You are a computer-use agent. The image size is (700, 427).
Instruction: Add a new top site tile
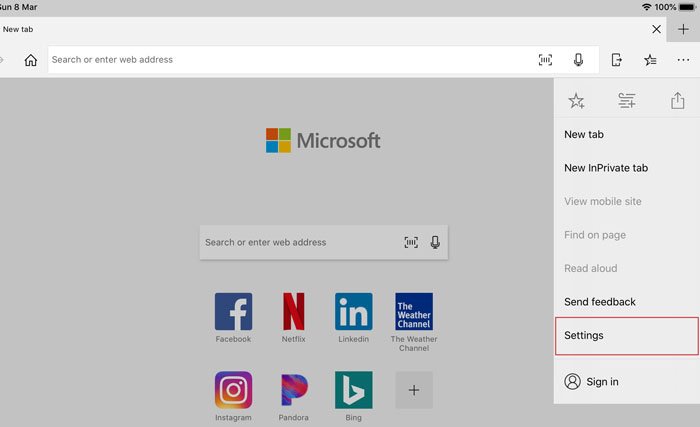click(414, 390)
